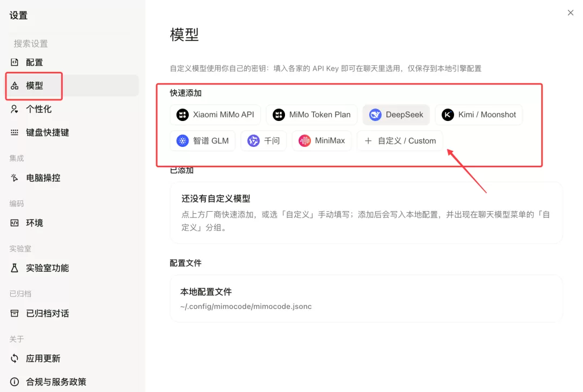
Task: Click the 键盘快捷键 keyboard icon
Action: coord(15,132)
